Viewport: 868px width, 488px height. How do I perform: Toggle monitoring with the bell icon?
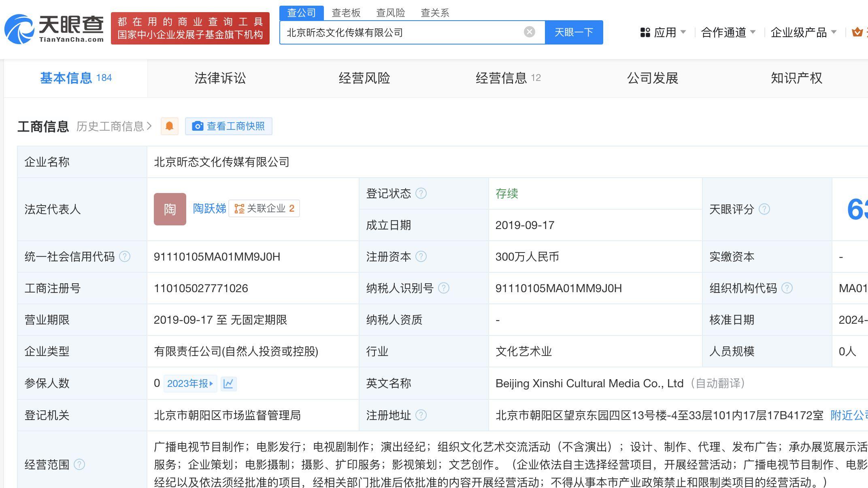point(170,126)
